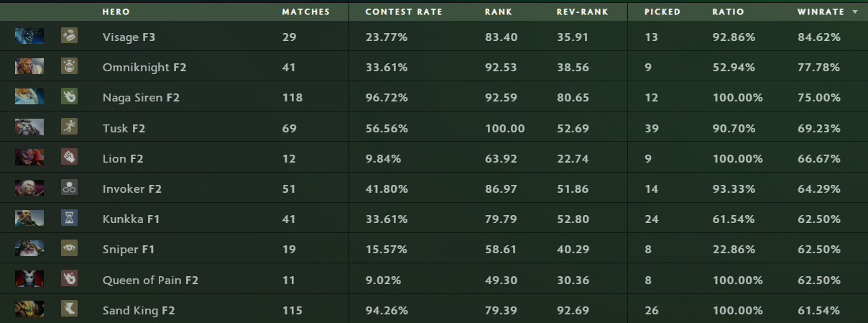Toggle the Winrate sort arrow
This screenshot has height=323, width=868.
(x=854, y=12)
